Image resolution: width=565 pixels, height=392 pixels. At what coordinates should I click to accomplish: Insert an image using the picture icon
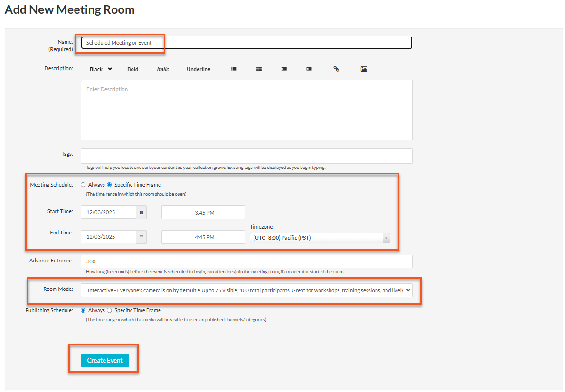pyautogui.click(x=364, y=69)
